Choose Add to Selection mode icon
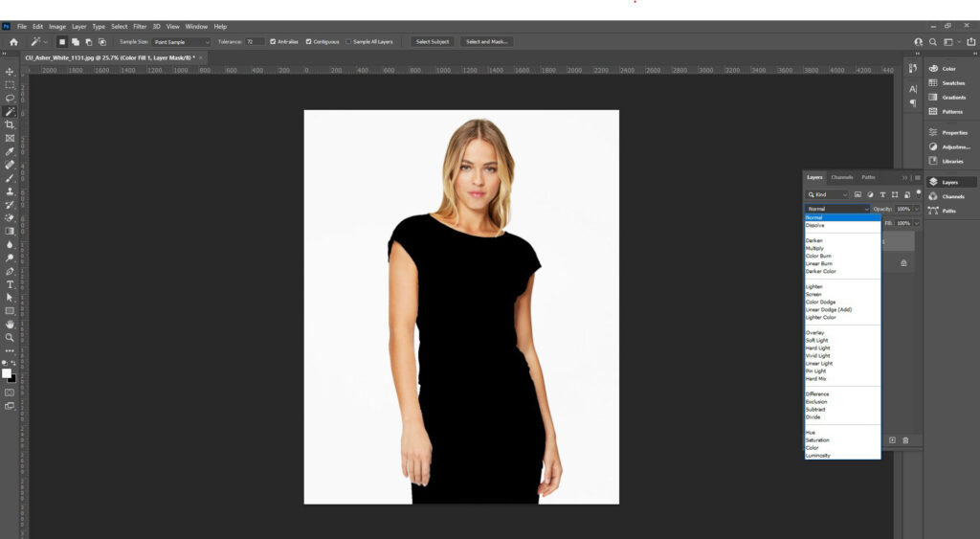 pos(75,42)
